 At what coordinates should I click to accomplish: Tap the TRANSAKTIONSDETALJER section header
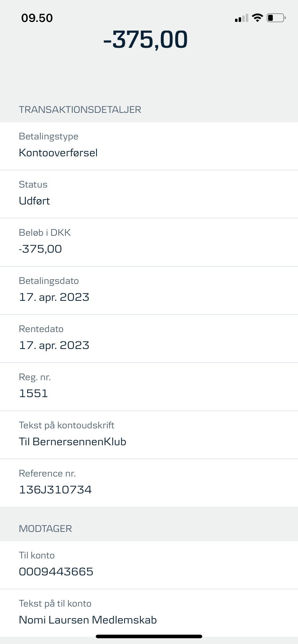click(x=80, y=110)
